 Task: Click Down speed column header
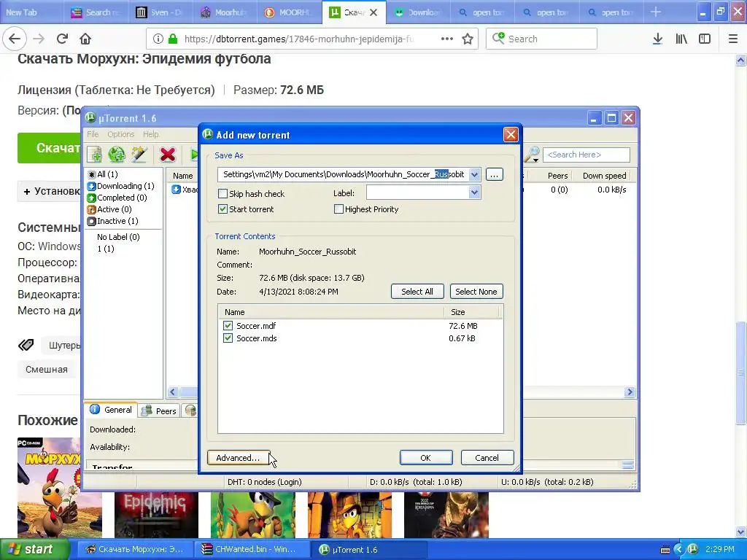604,176
